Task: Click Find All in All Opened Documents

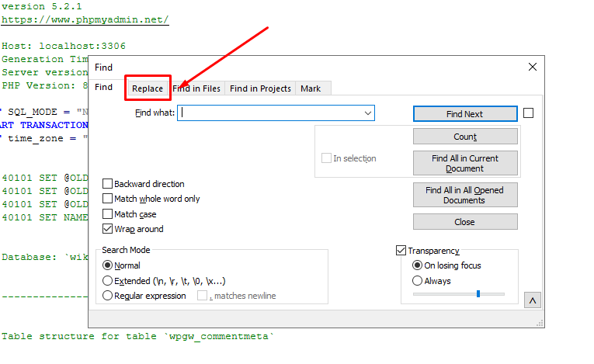Action: click(x=464, y=195)
